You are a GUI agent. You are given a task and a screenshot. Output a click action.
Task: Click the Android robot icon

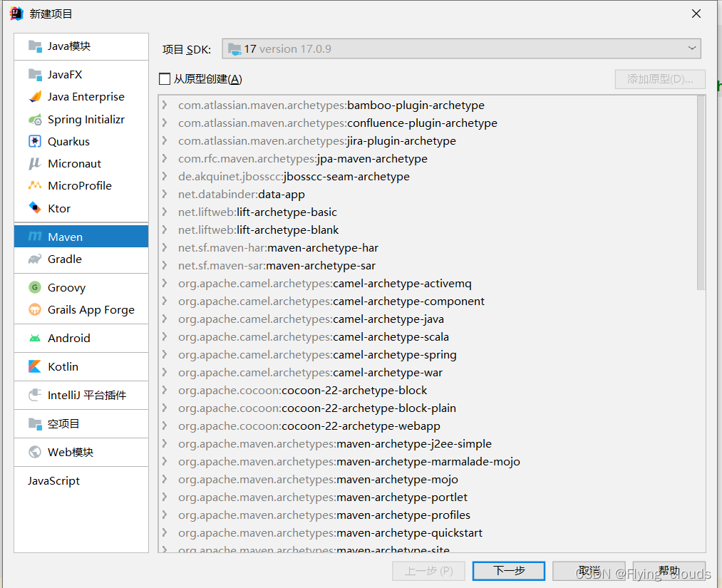click(35, 338)
